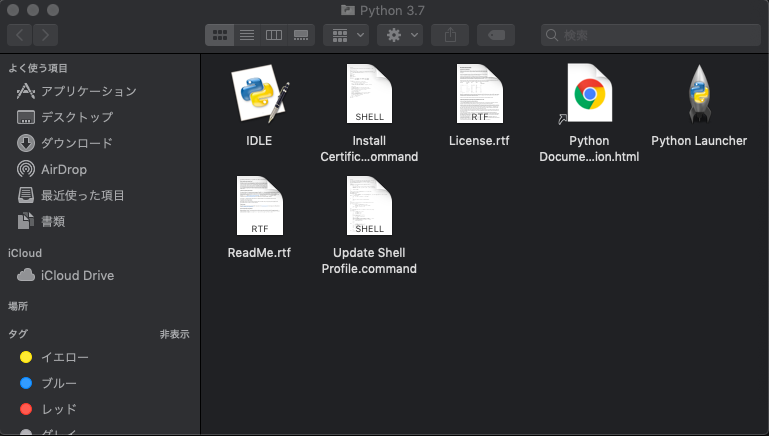Click the search field
The width and height of the screenshot is (769, 436).
pyautogui.click(x=651, y=35)
